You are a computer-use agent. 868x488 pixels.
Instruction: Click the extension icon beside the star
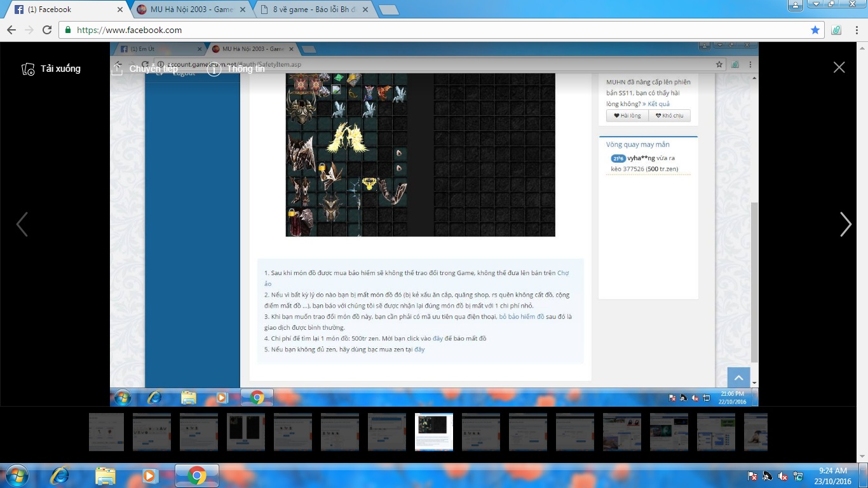tap(836, 30)
